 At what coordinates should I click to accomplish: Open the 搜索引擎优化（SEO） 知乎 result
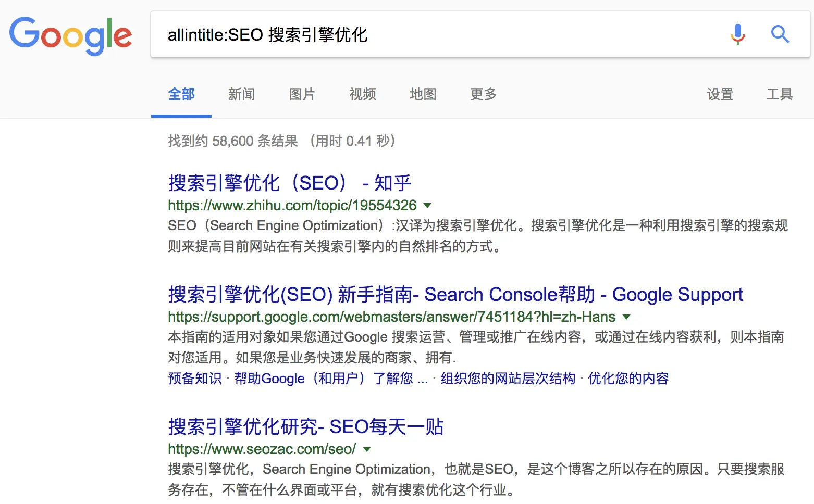pos(289,183)
